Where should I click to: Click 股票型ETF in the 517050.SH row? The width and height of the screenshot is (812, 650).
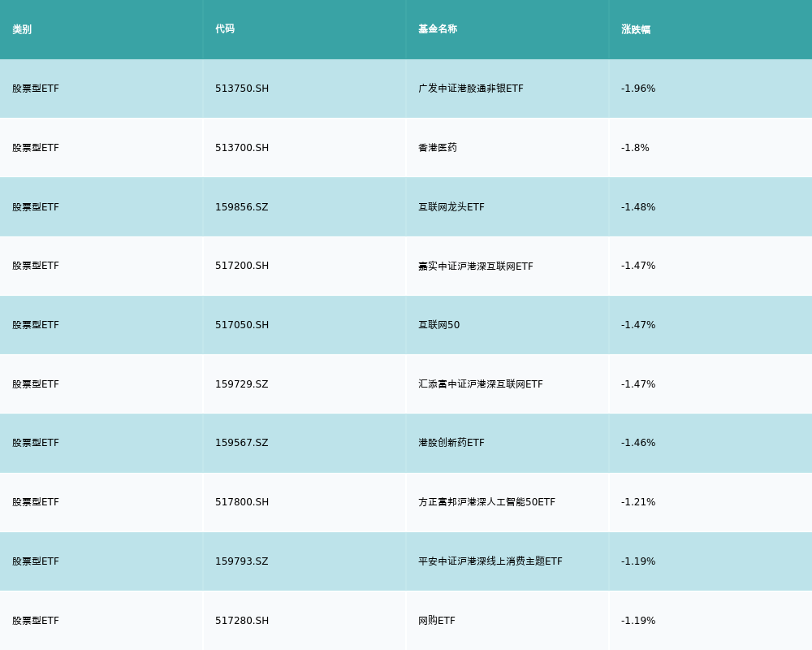click(36, 325)
